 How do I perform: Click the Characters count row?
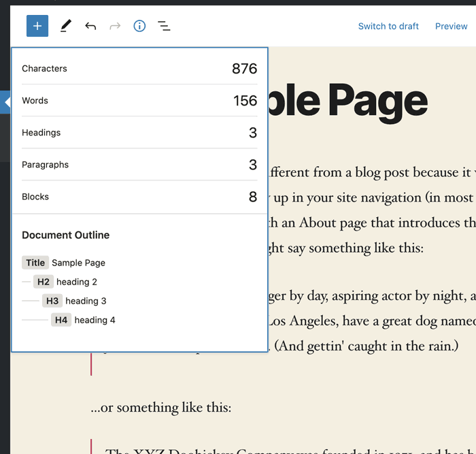[139, 68]
